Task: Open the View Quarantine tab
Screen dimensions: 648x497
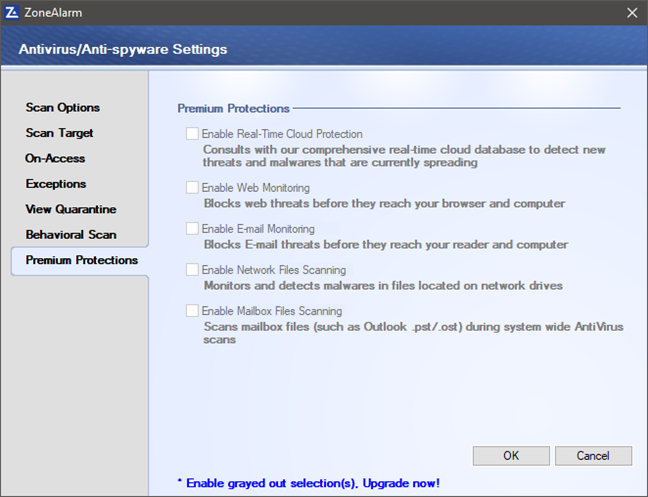Action: [71, 209]
